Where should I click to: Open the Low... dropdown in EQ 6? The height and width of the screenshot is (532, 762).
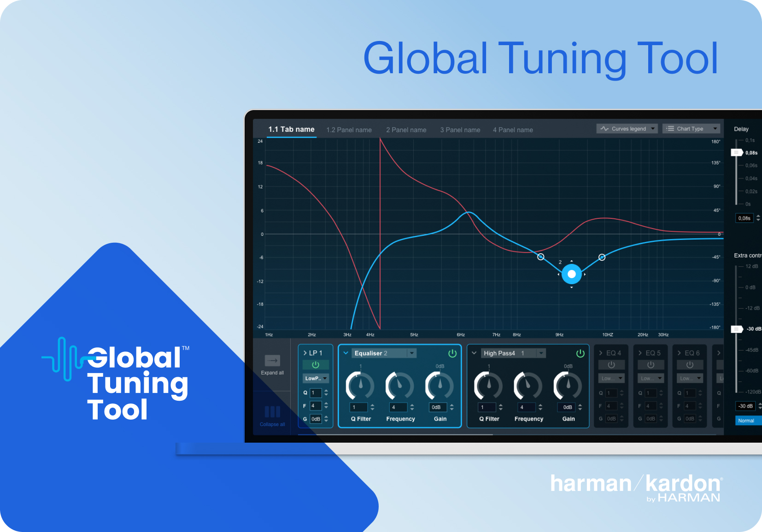point(690,378)
